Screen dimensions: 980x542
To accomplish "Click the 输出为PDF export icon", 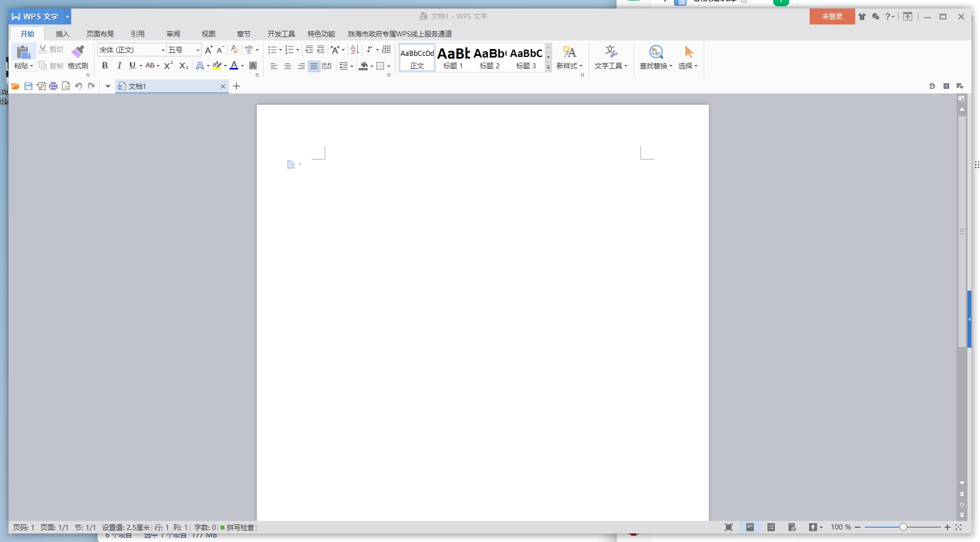I will (x=41, y=86).
